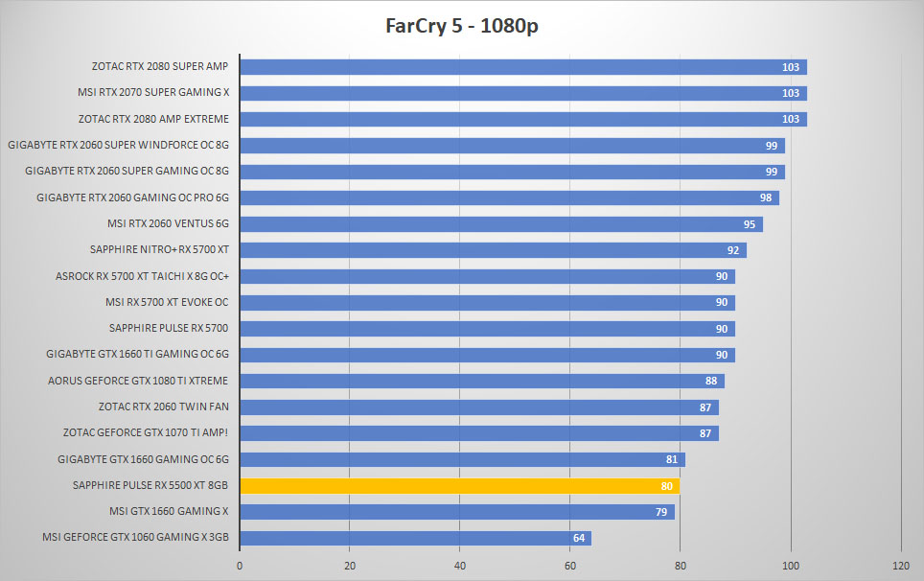Select GIGABYTE RTX 2060 SUPER WINDFORCE OC 8G label
This screenshot has height=581, width=924.
[118, 145]
